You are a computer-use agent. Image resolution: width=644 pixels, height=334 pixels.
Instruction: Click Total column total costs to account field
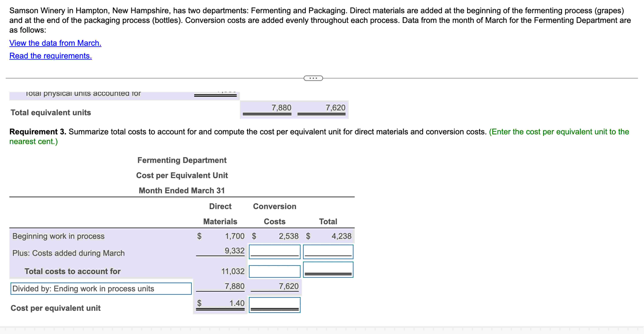(x=328, y=269)
